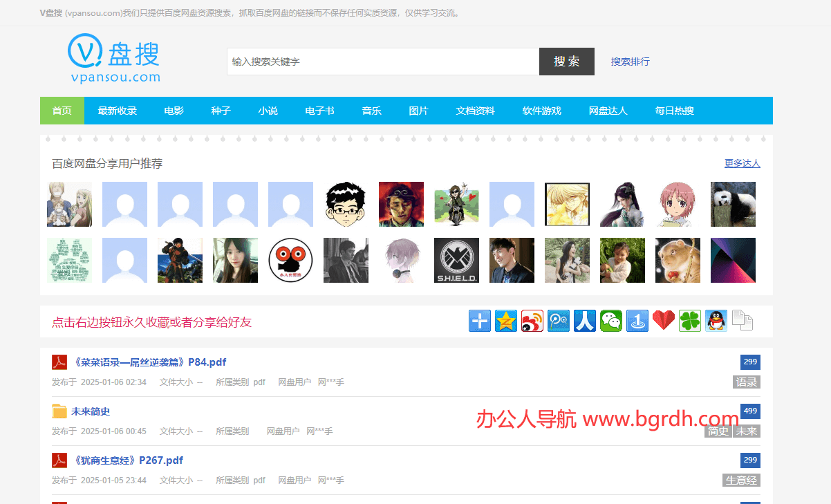Click the red heart share icon
This screenshot has width=831, height=504.
(664, 321)
